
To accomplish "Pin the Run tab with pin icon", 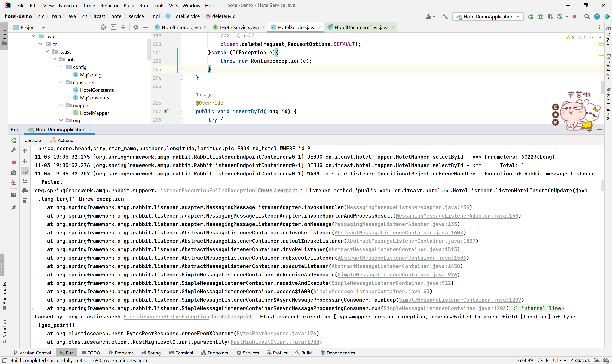I will 14,207.
